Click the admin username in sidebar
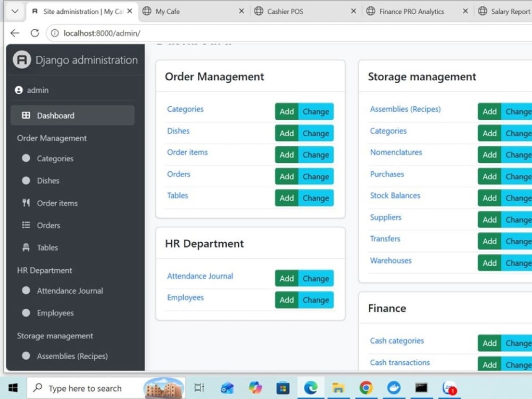This screenshot has height=399, width=532. [38, 90]
